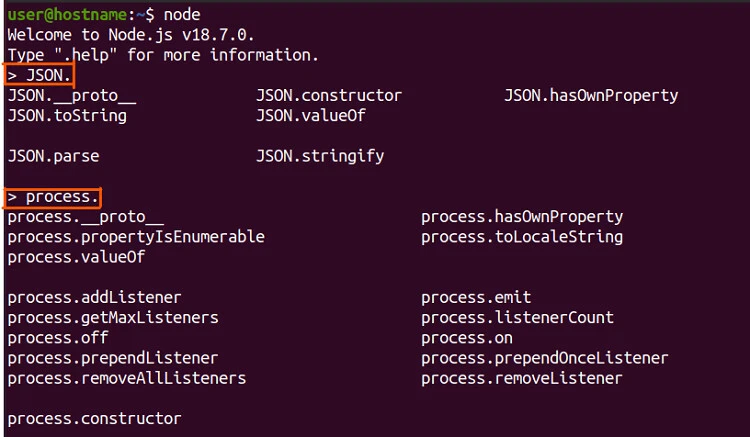Click the JSON.valueOf suggestion
750x437 pixels.
[x=311, y=116]
